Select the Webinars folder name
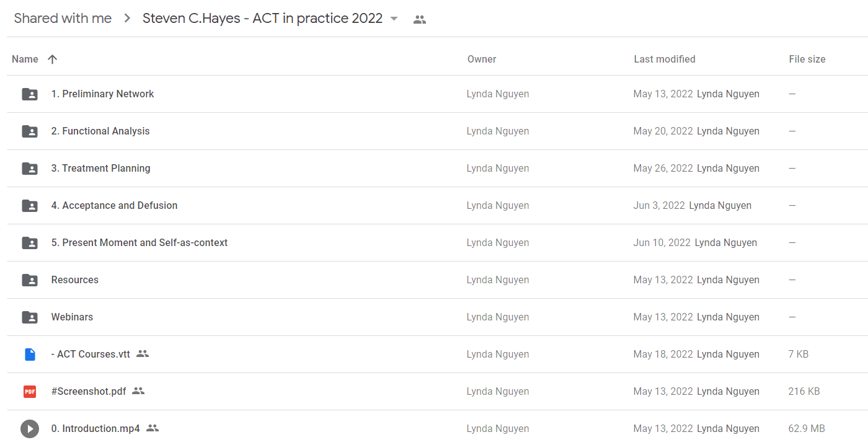Image resolution: width=868 pixels, height=445 pixels. click(x=72, y=317)
